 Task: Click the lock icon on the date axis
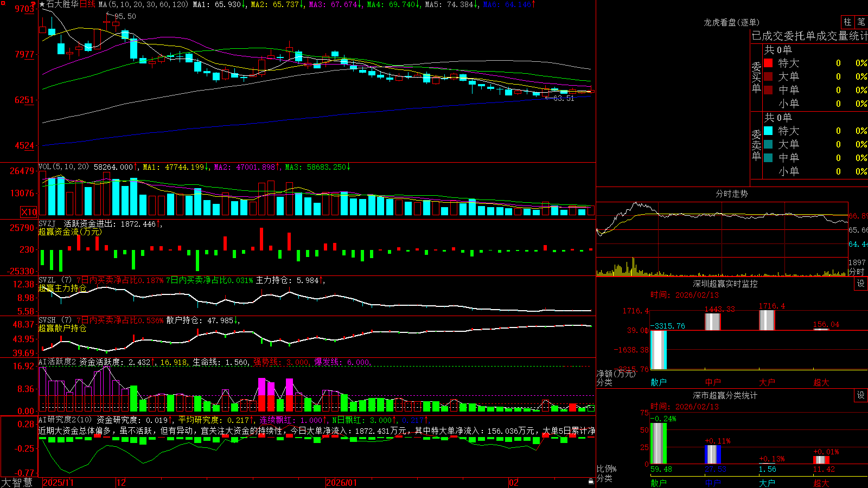pos(591,481)
